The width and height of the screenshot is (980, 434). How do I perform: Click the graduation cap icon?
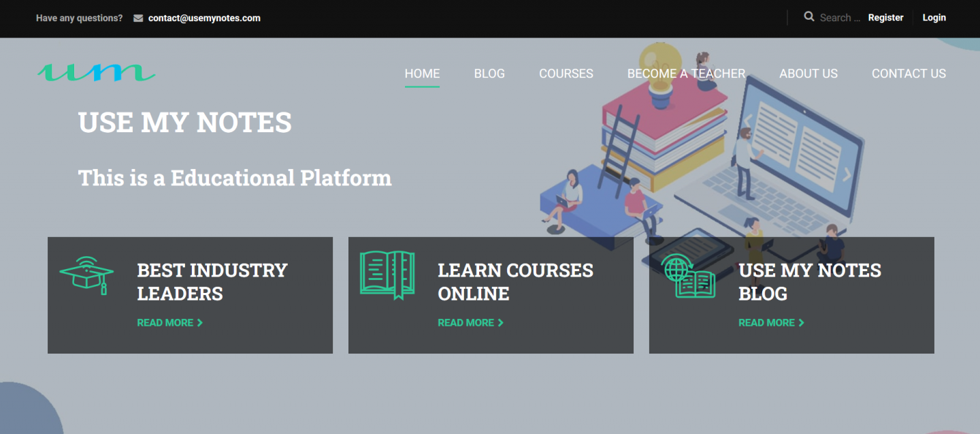pyautogui.click(x=86, y=275)
